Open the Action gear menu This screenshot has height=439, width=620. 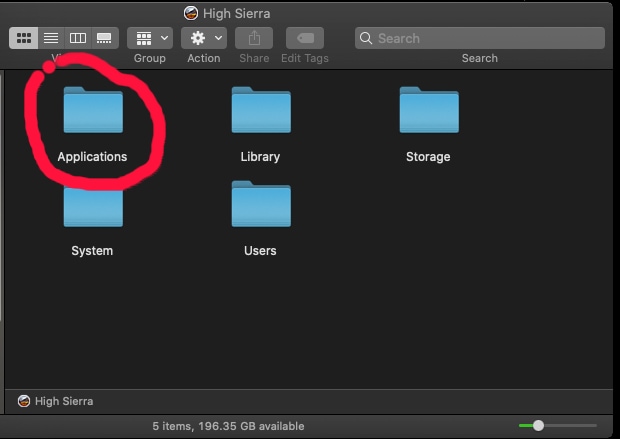[204, 38]
